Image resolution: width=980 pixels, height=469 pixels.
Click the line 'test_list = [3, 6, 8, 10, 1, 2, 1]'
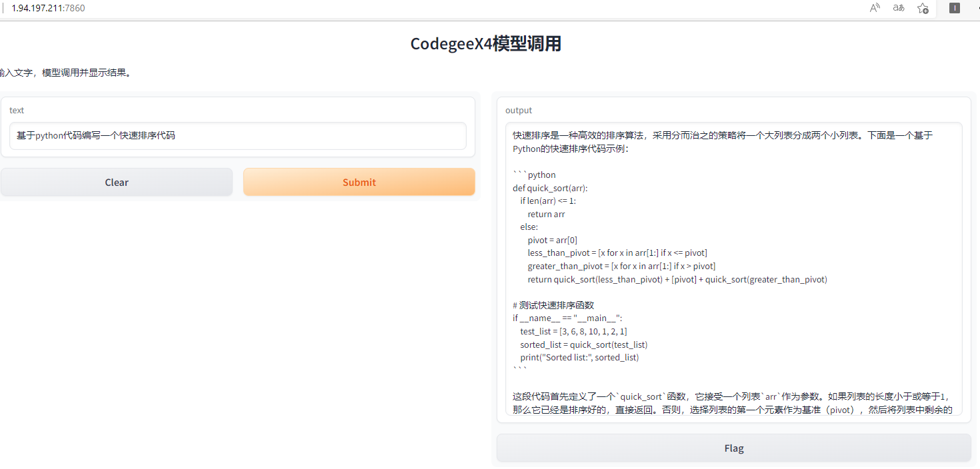point(574,331)
